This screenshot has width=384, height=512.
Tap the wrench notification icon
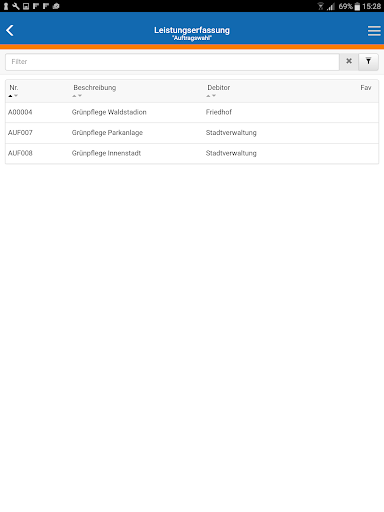click(16, 6)
